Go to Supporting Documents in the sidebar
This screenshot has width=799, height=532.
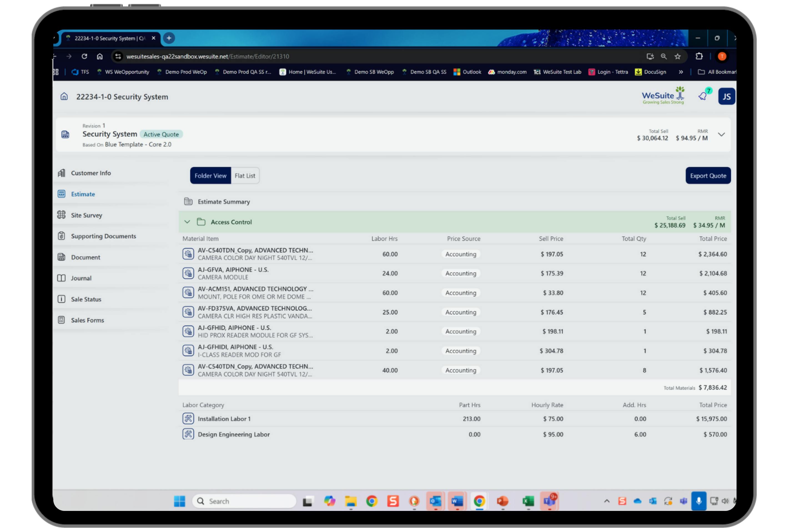click(x=103, y=236)
